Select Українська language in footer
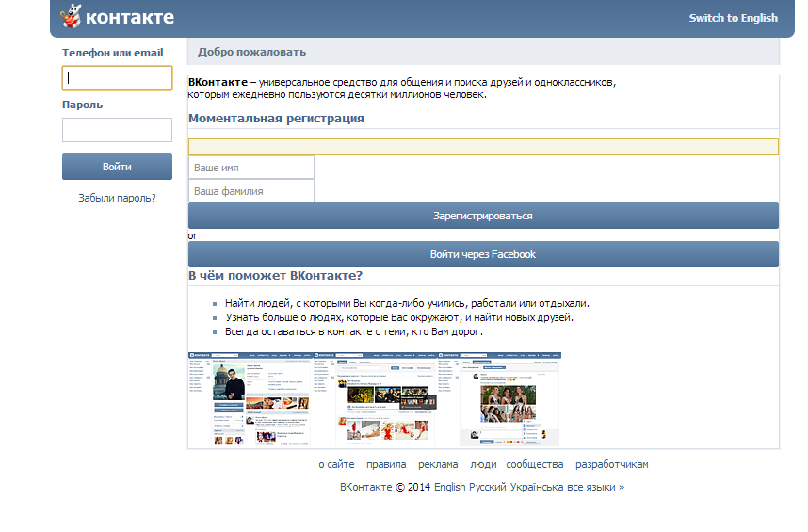Screen dimensions: 808x532 click(537, 487)
